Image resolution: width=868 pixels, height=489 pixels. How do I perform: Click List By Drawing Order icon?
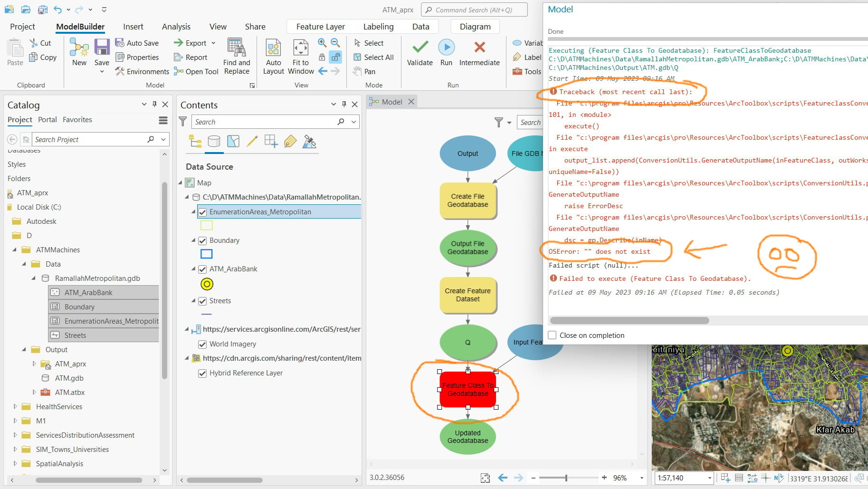[x=195, y=141]
